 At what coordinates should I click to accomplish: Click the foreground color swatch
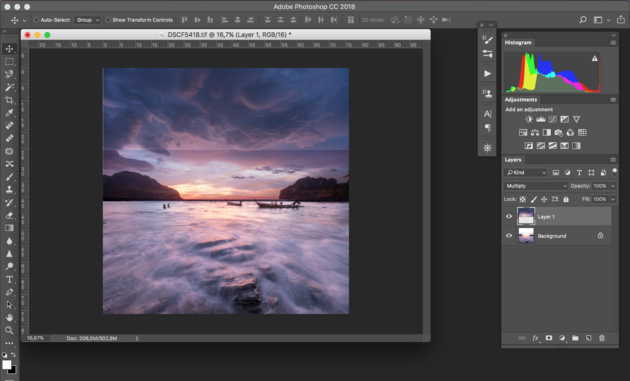click(6, 365)
